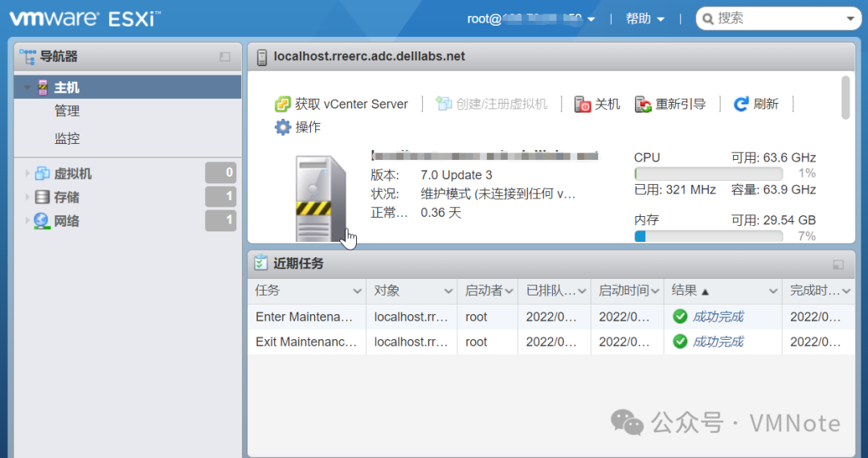Click the 重新引导 reboot button
Image resolution: width=868 pixels, height=458 pixels.
669,104
